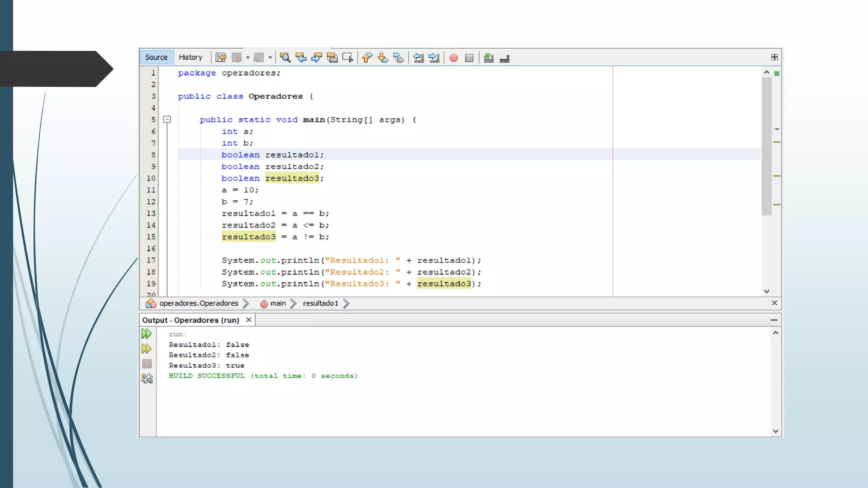The image size is (868, 488).
Task: Toggle Rectangular Selection mode
Action: (348, 58)
